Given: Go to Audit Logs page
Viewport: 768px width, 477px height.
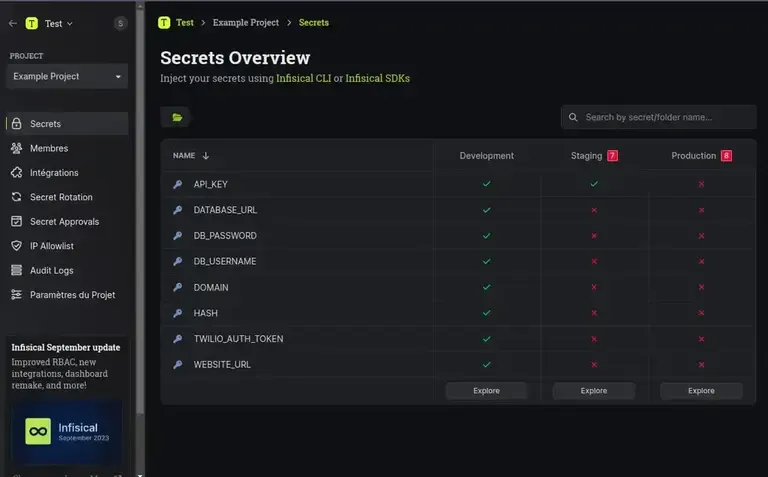Looking at the screenshot, I should tap(51, 270).
